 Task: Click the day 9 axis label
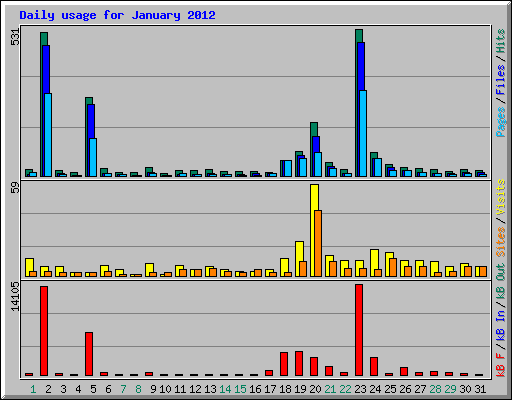pos(153,389)
